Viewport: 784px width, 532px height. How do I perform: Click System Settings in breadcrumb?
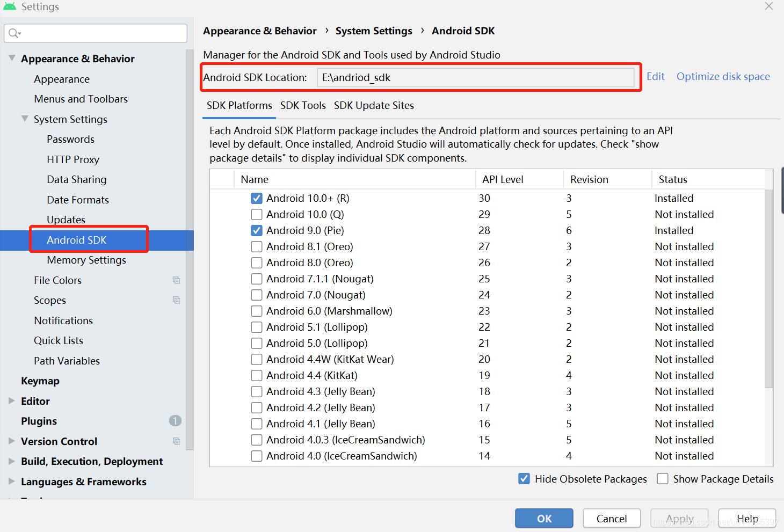coord(374,31)
